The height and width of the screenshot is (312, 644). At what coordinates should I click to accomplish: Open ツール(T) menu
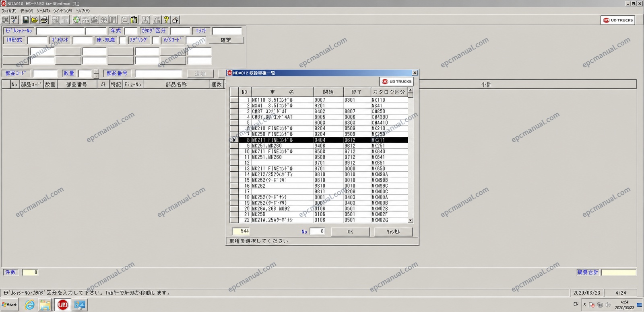pos(43,11)
